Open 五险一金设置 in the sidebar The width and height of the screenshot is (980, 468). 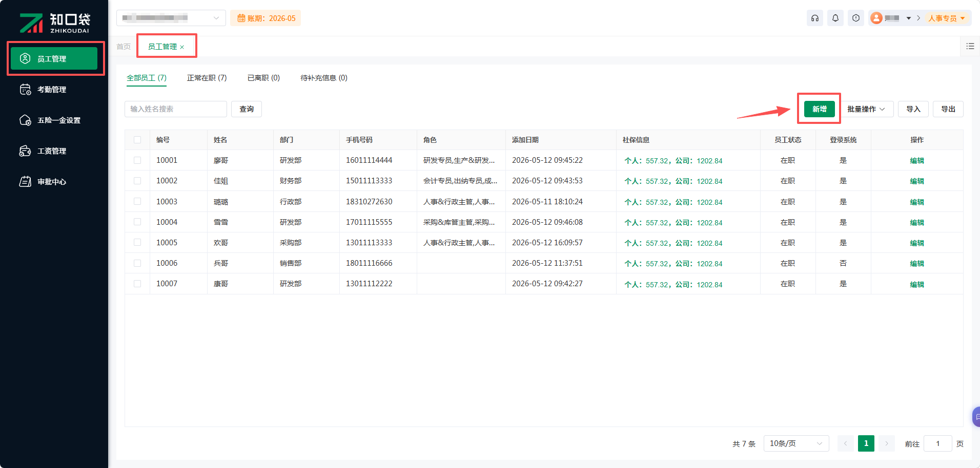click(54, 120)
